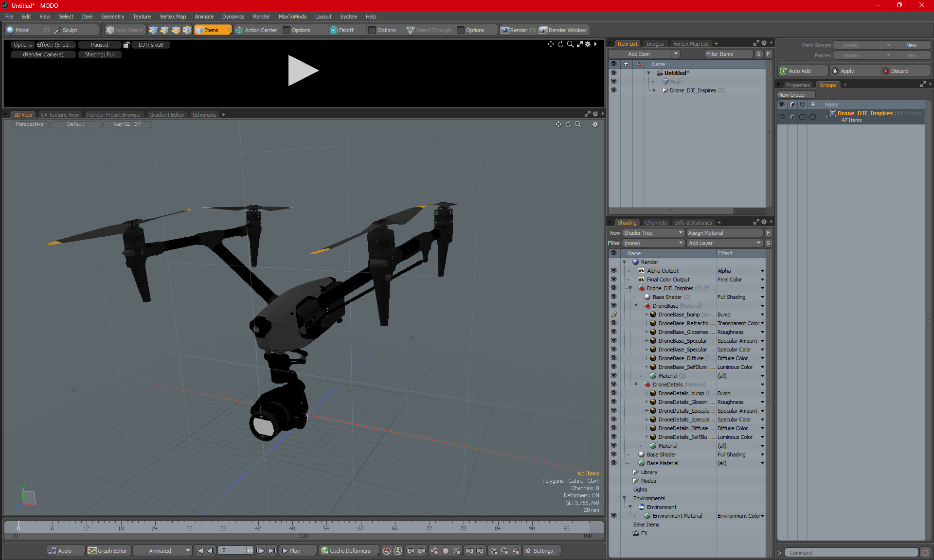The image size is (934, 560).
Task: Click the rotate view icon in the 3D viewport
Action: tap(568, 124)
